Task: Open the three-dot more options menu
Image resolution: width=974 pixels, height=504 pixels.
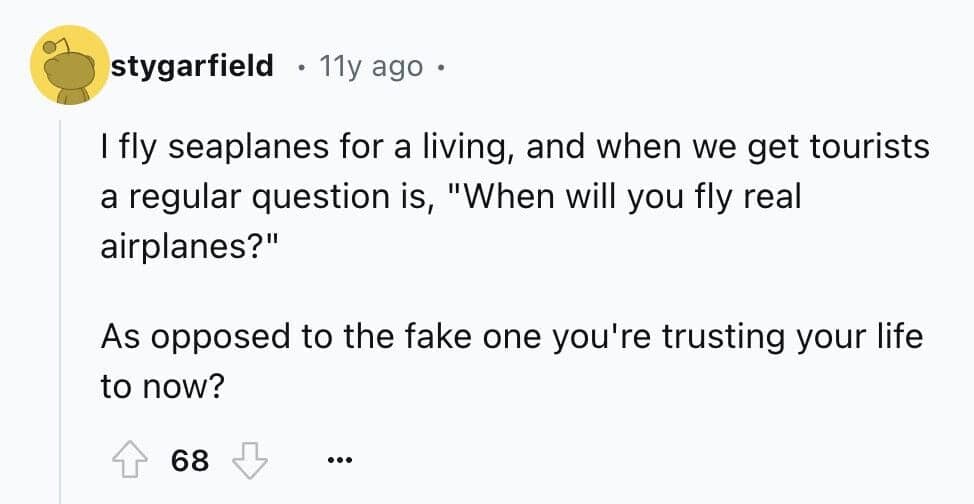Action: pyautogui.click(x=338, y=461)
